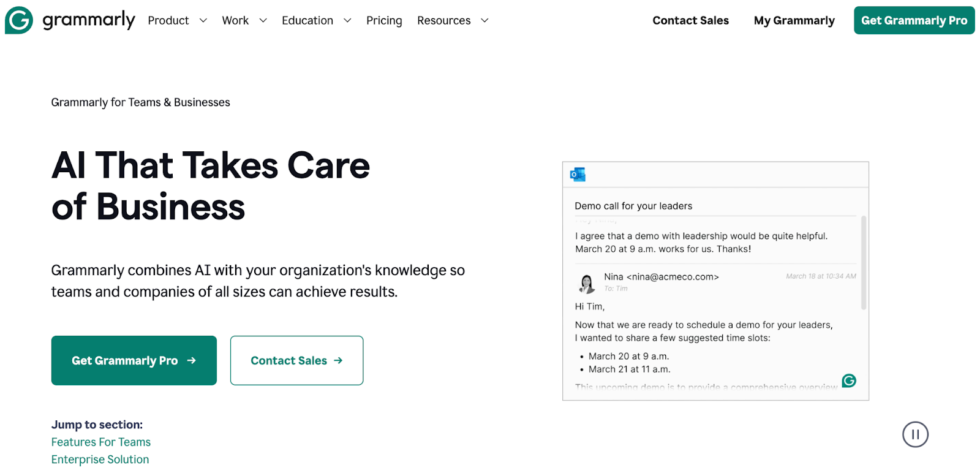Click the 'Jump to section:' label

pyautogui.click(x=97, y=425)
